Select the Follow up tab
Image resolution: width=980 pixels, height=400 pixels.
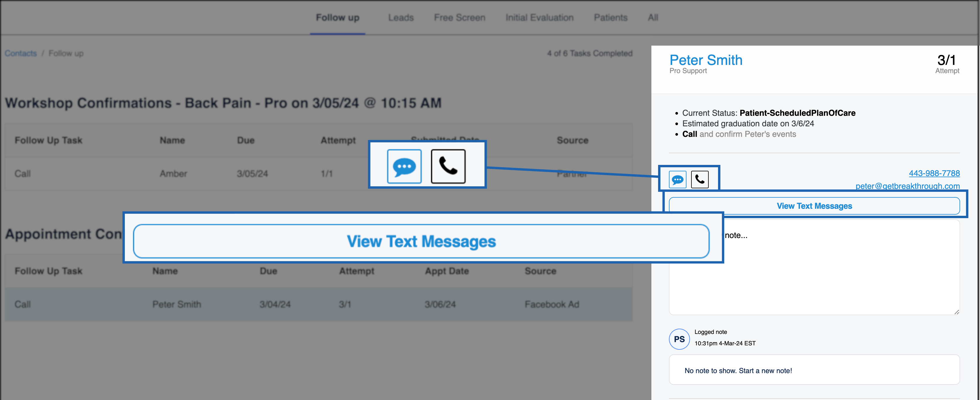pyautogui.click(x=337, y=18)
